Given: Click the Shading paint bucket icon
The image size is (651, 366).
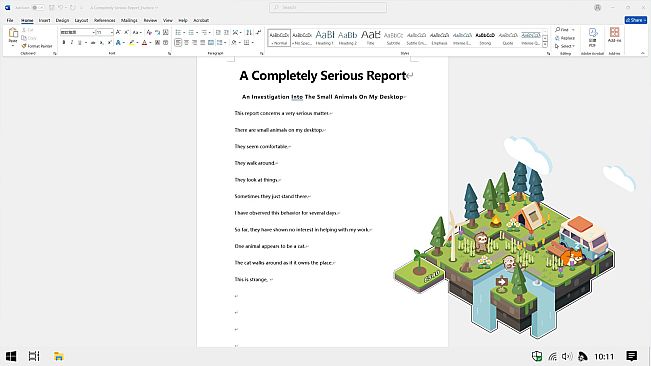Looking at the screenshot, I should click(x=234, y=42).
